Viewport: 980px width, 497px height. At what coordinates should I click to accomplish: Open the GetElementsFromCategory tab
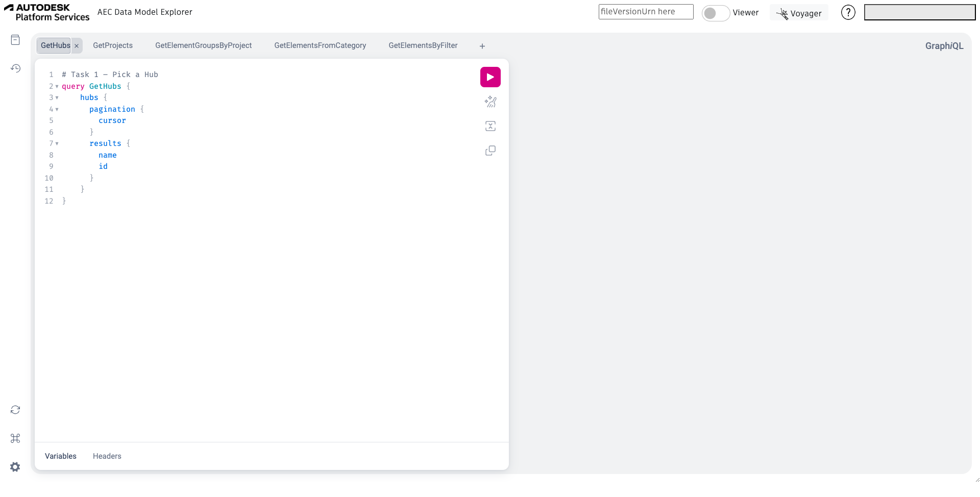point(320,45)
